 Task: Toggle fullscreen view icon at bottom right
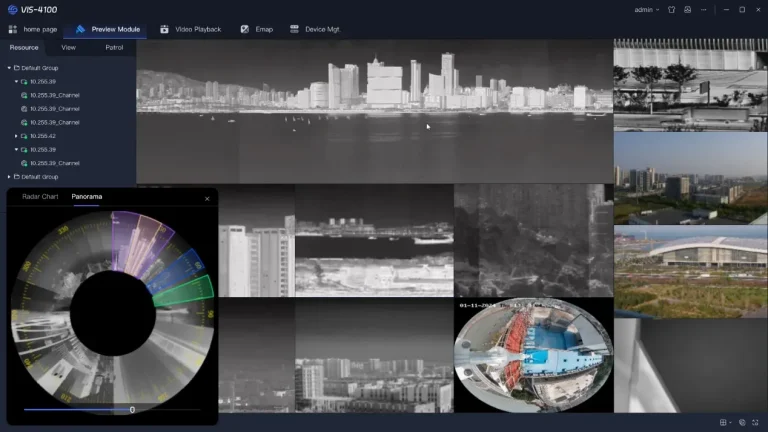coord(755,422)
